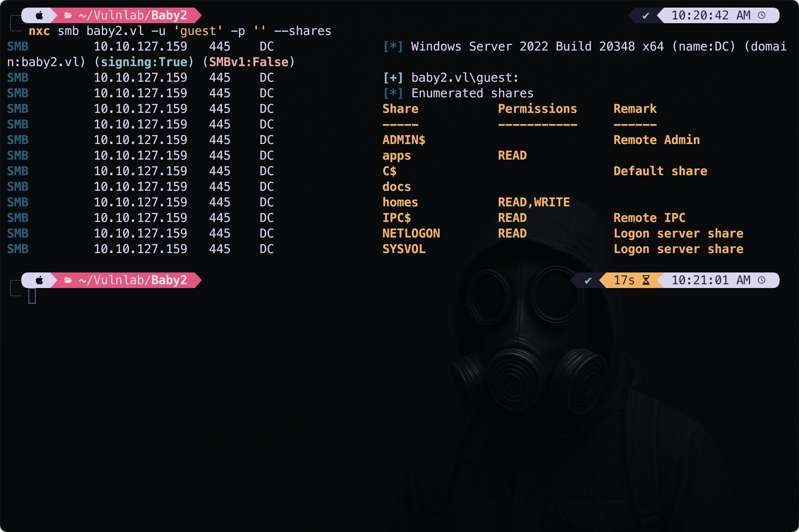The height and width of the screenshot is (532, 799).
Task: Click the 10:21:01 AM timestamp
Action: 710,280
